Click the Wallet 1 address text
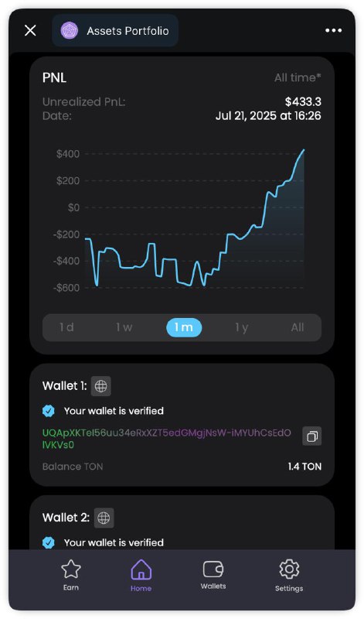 167,439
